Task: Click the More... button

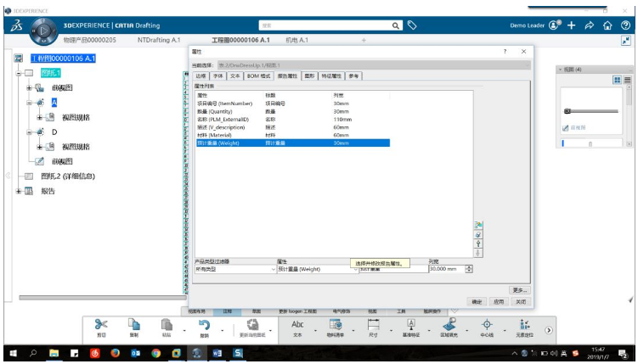Action: (520, 290)
